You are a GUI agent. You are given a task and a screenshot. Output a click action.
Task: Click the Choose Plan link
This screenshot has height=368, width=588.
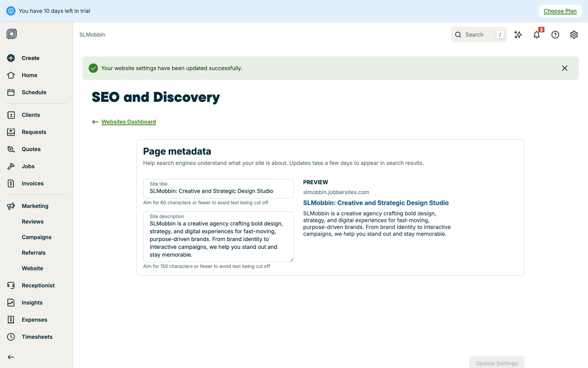(560, 11)
